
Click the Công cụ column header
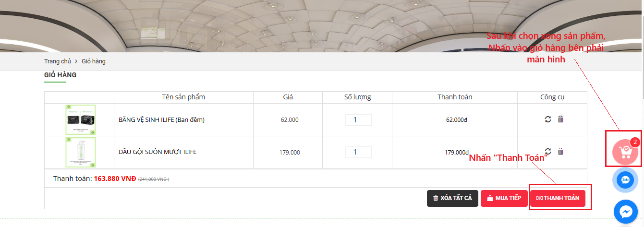tap(552, 97)
